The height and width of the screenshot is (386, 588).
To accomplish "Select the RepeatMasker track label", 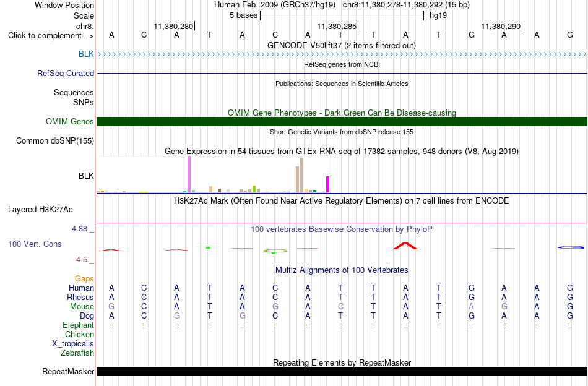I will tap(68, 371).
